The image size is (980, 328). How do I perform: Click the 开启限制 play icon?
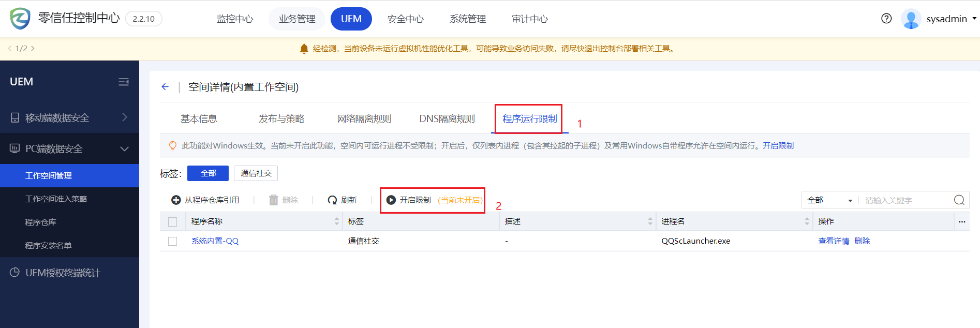tap(391, 200)
